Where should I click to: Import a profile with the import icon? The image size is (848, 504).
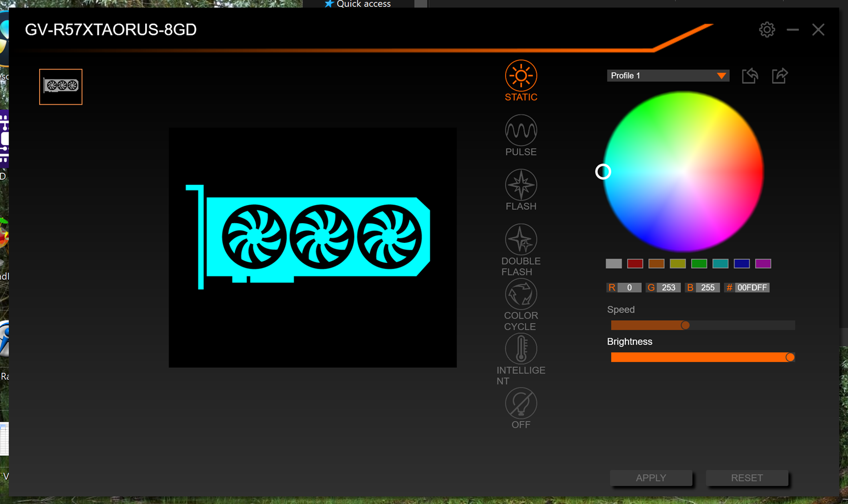[x=750, y=76]
